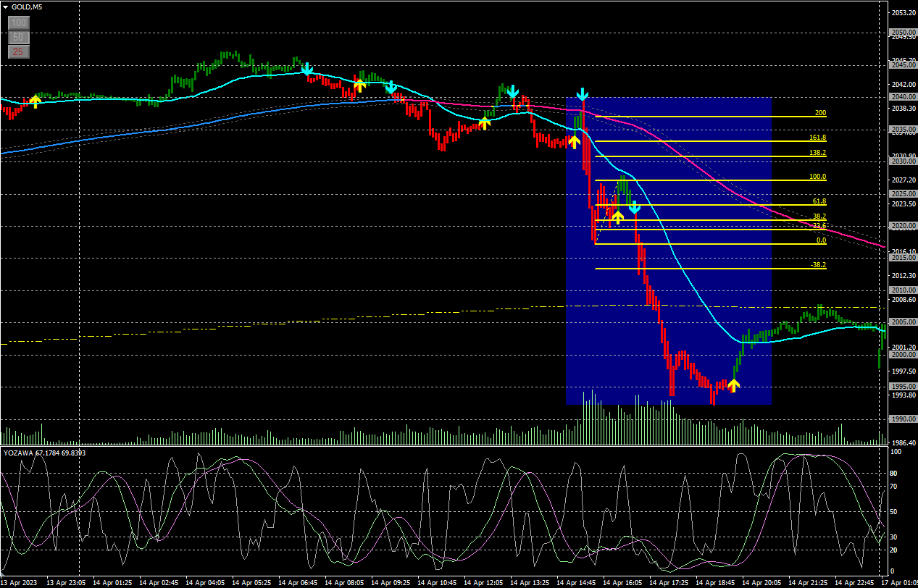Click the Fibonacci 200 level label
This screenshot has height=588, width=918.
pos(820,113)
